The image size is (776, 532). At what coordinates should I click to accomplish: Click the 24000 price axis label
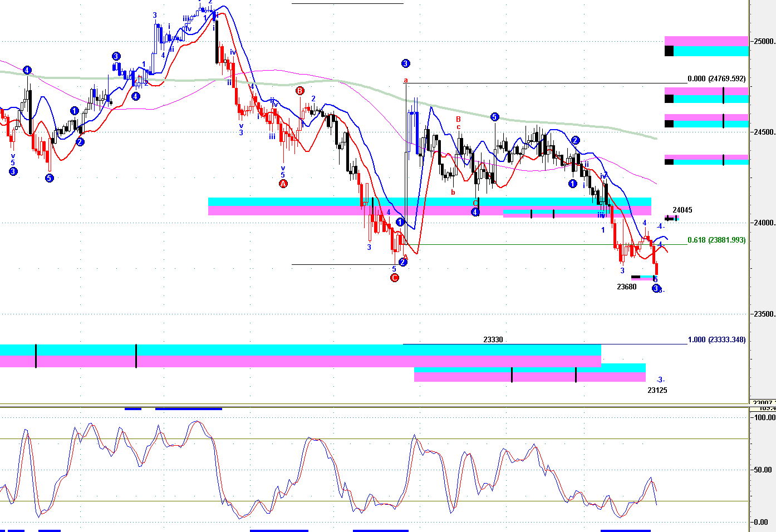click(x=764, y=223)
